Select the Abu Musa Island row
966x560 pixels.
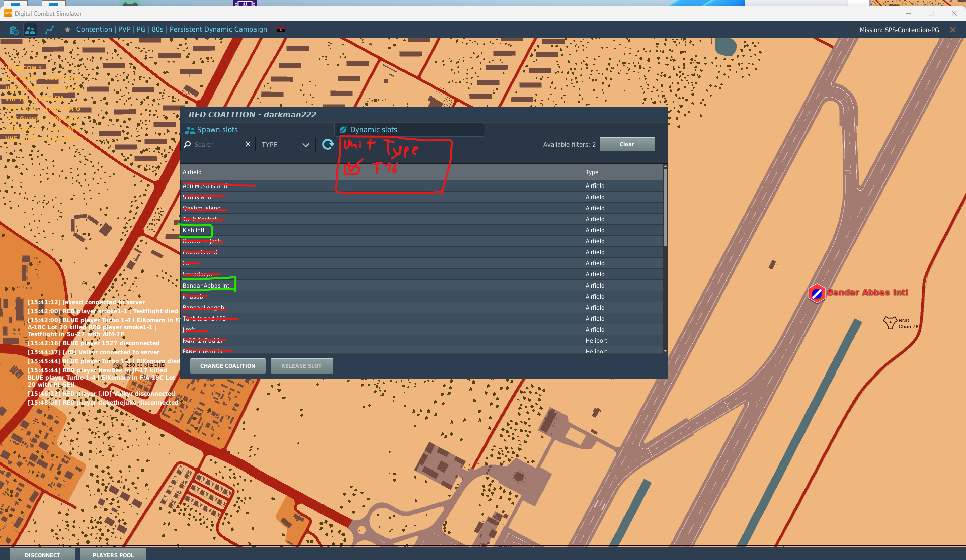[421, 186]
